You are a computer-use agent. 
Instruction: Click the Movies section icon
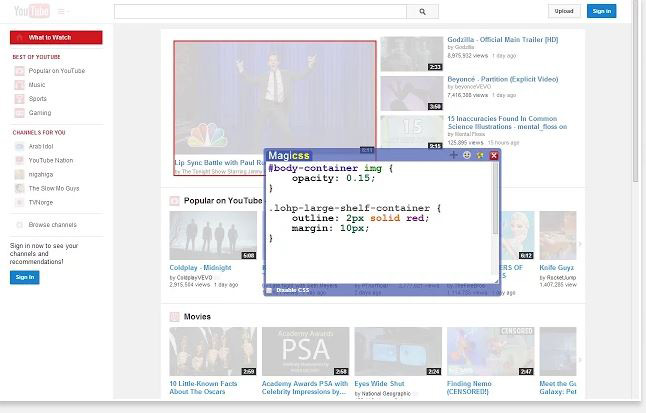tap(174, 317)
